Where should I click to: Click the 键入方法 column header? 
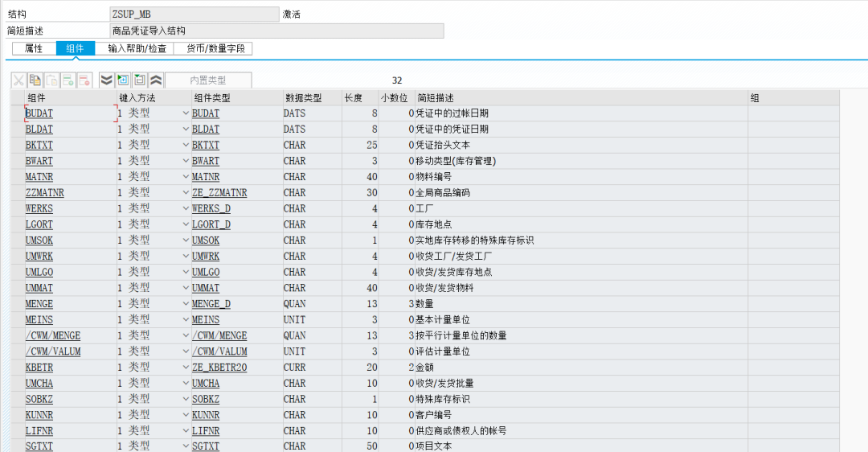154,98
